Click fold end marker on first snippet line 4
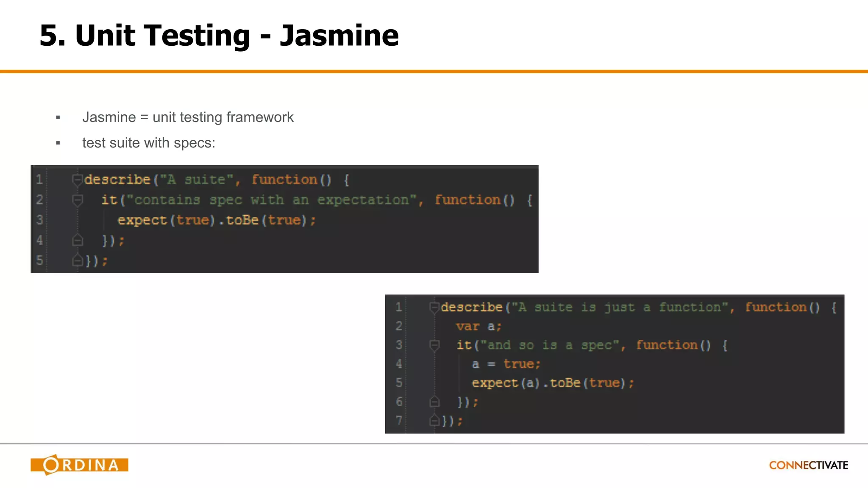This screenshot has height=488, width=868. tap(77, 240)
